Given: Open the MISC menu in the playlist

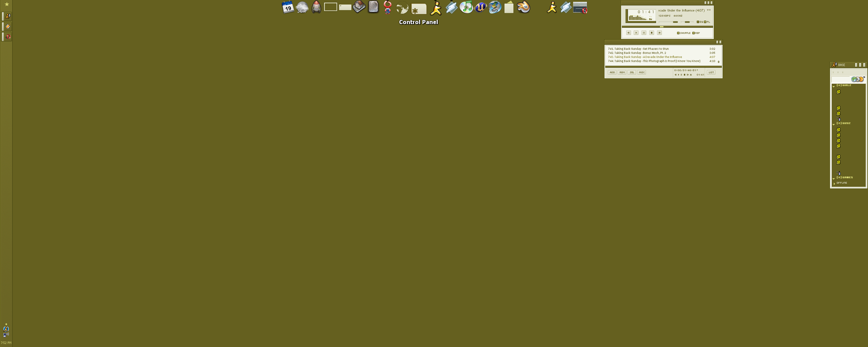Looking at the screenshot, I should 642,73.
